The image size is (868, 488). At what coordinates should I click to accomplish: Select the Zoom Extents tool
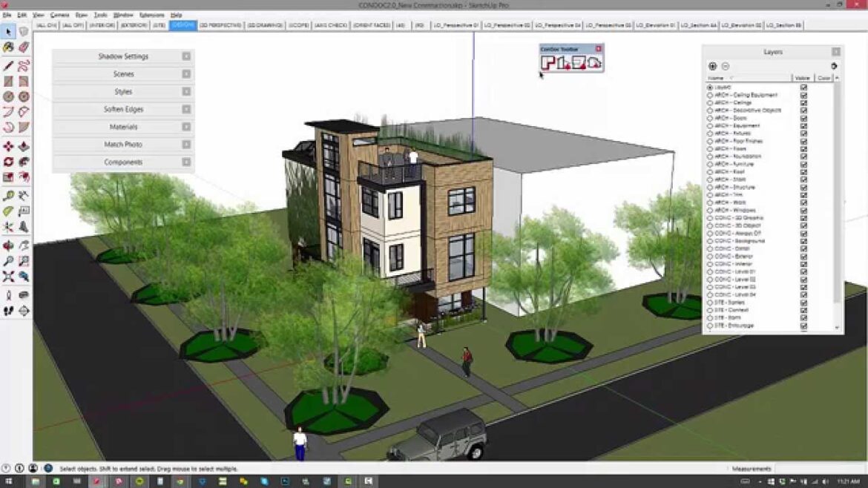8,276
